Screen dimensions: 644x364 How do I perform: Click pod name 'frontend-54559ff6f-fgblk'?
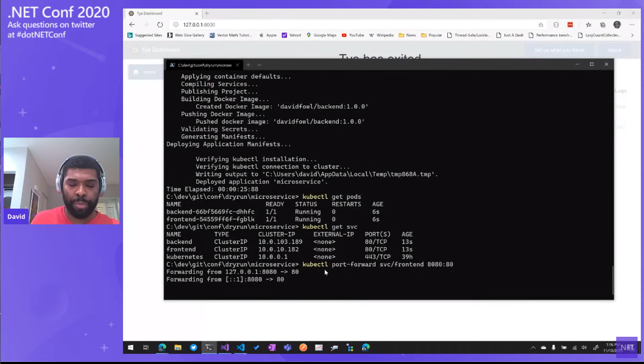211,219
